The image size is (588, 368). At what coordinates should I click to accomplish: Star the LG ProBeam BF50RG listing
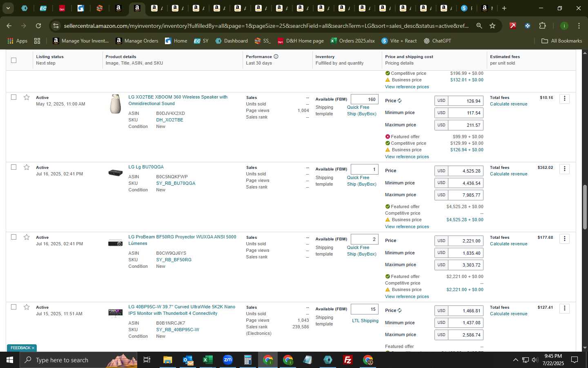[27, 237]
